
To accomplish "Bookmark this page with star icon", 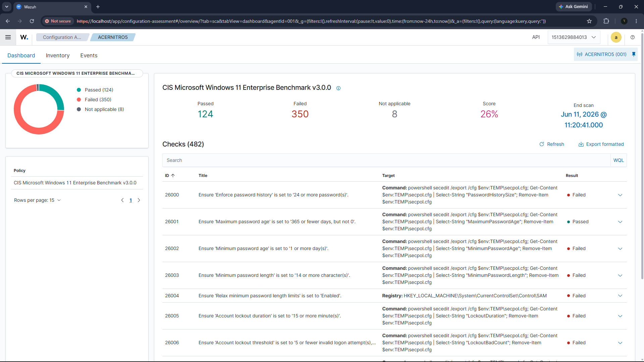I will click(x=589, y=21).
